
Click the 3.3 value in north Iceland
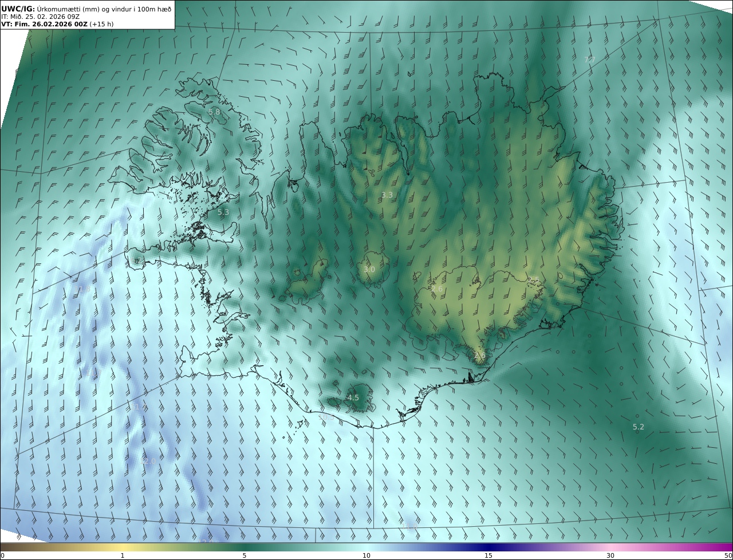[387, 195]
